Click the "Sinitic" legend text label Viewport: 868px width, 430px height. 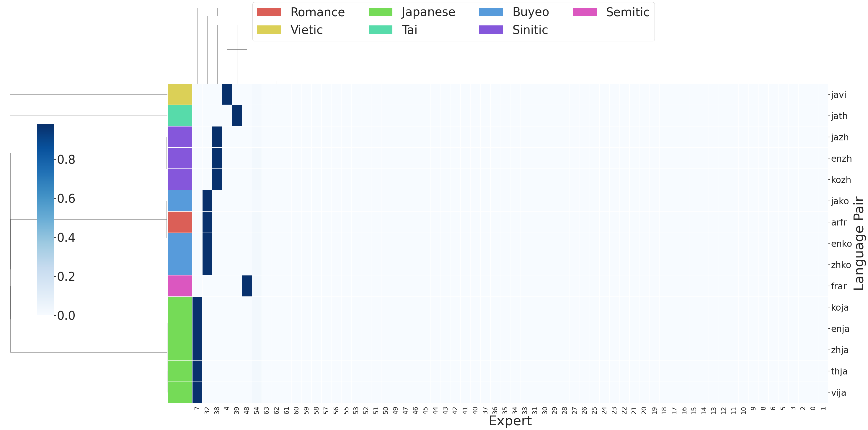(x=530, y=30)
